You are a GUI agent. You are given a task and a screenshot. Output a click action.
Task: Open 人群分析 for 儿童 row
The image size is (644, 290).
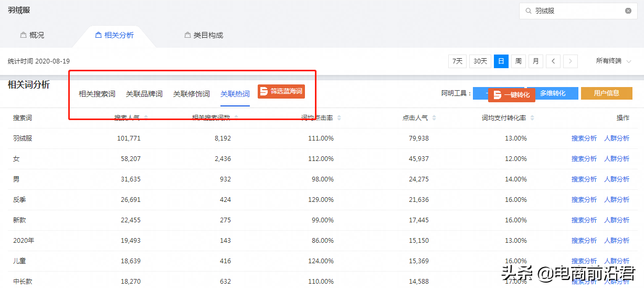[617, 261]
